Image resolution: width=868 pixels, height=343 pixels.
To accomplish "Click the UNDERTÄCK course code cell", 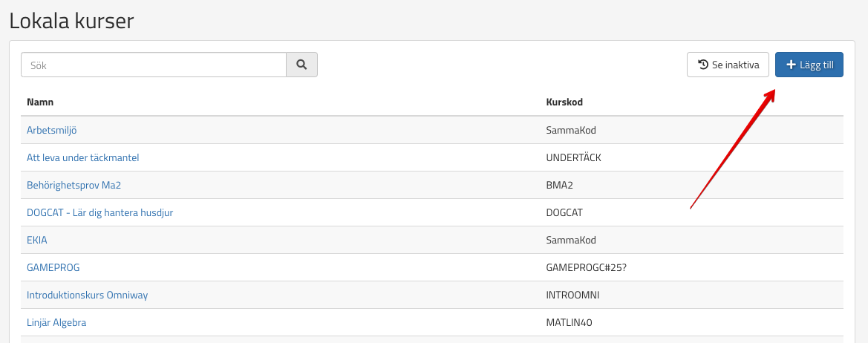I will point(574,157).
